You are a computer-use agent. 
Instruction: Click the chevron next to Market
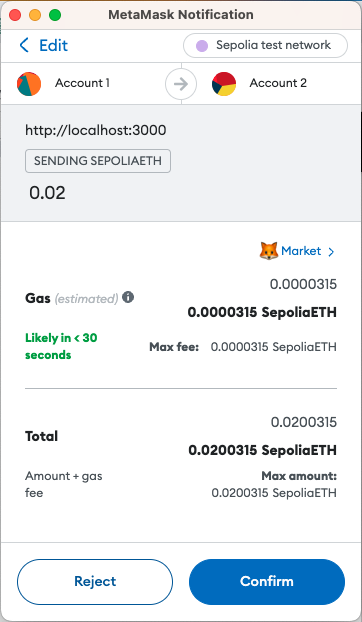pyautogui.click(x=331, y=251)
